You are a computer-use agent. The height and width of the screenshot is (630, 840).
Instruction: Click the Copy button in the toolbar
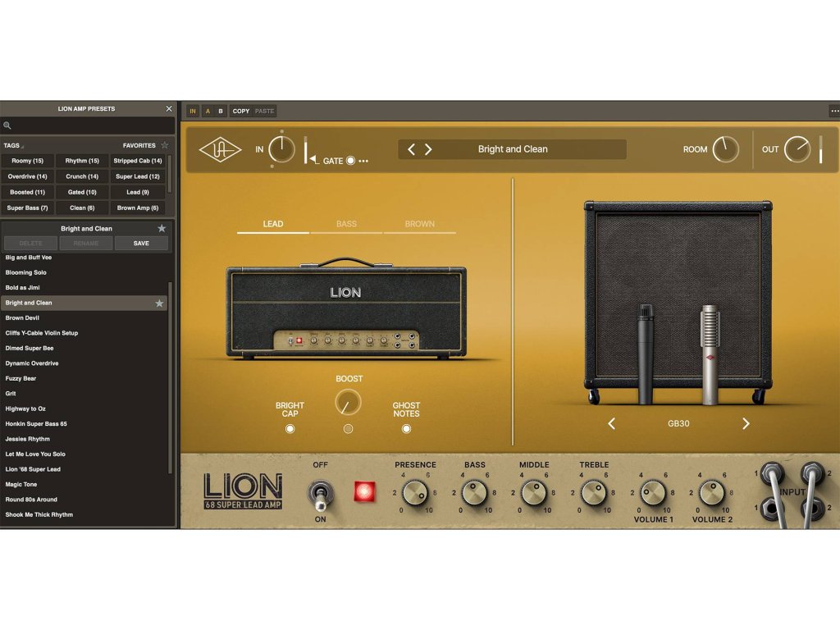click(241, 111)
